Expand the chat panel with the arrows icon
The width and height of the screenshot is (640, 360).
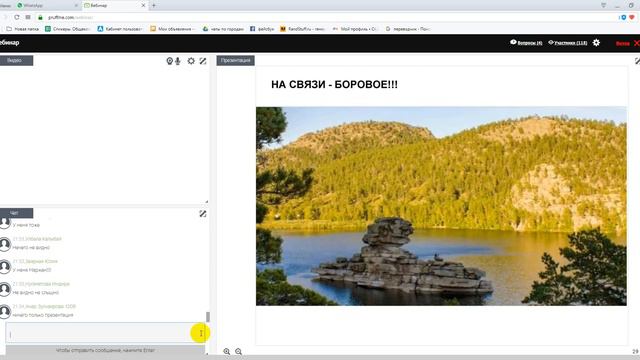tap(203, 213)
